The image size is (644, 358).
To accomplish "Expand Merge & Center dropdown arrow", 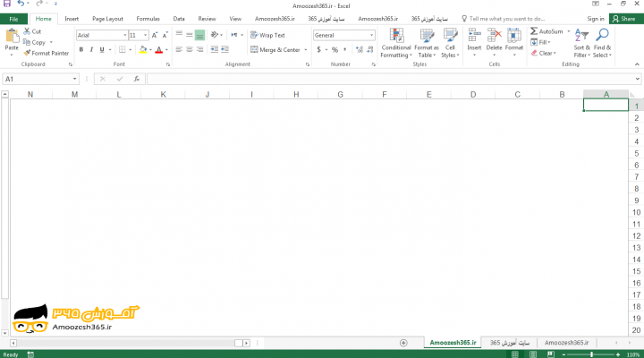I will click(x=306, y=50).
